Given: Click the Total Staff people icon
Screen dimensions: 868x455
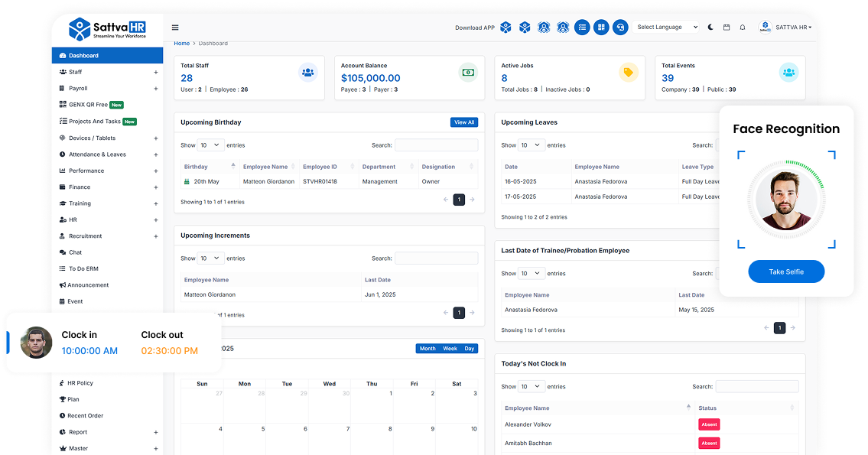Looking at the screenshot, I should click(308, 72).
